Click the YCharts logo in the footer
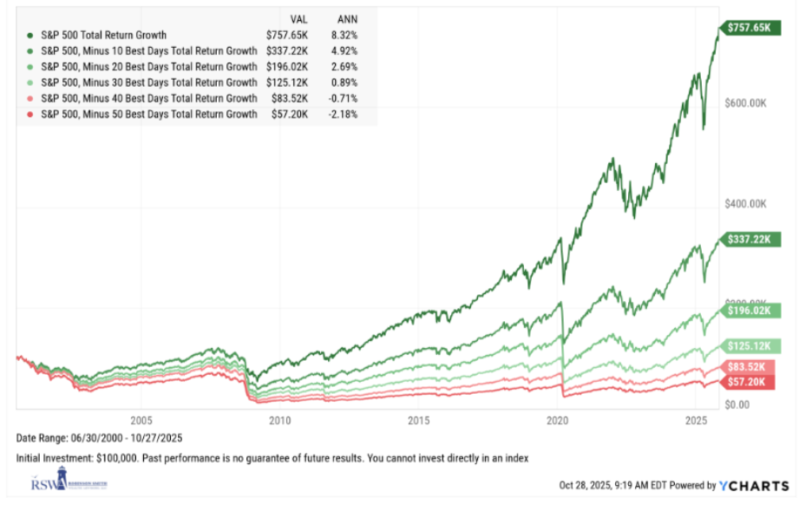Viewport: 812px width, 505px height. [754, 486]
